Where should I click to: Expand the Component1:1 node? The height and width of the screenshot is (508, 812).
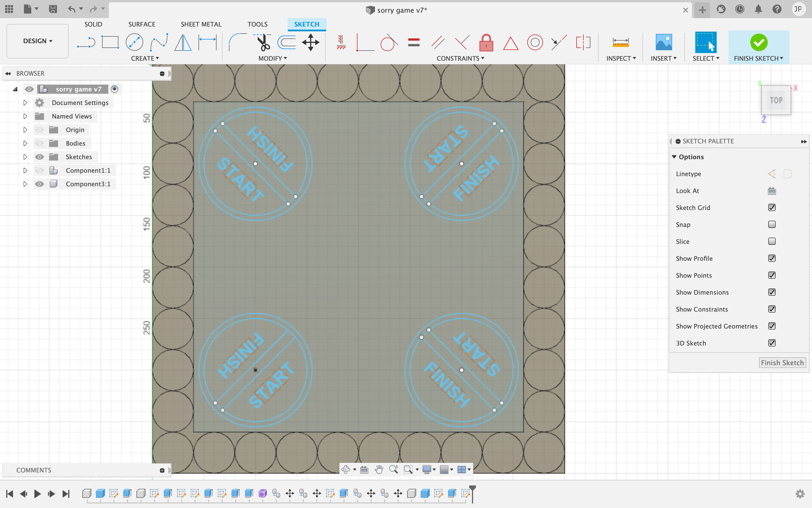coord(25,170)
